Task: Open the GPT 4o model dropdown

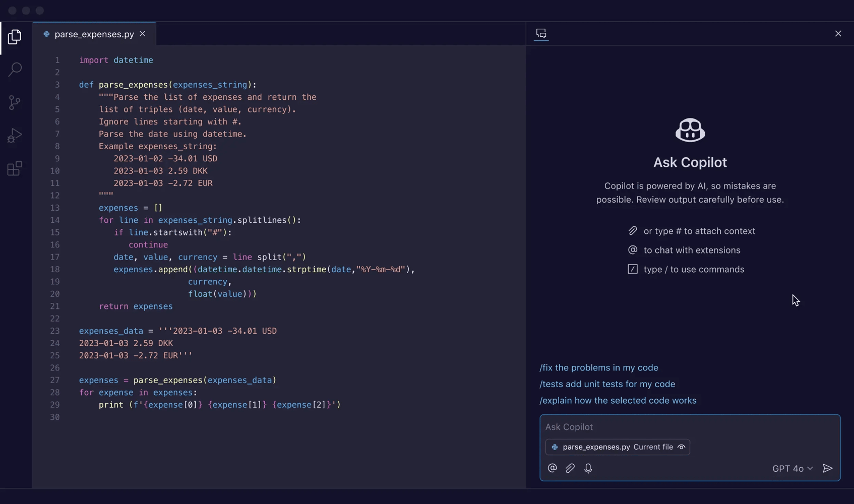Action: (x=792, y=468)
